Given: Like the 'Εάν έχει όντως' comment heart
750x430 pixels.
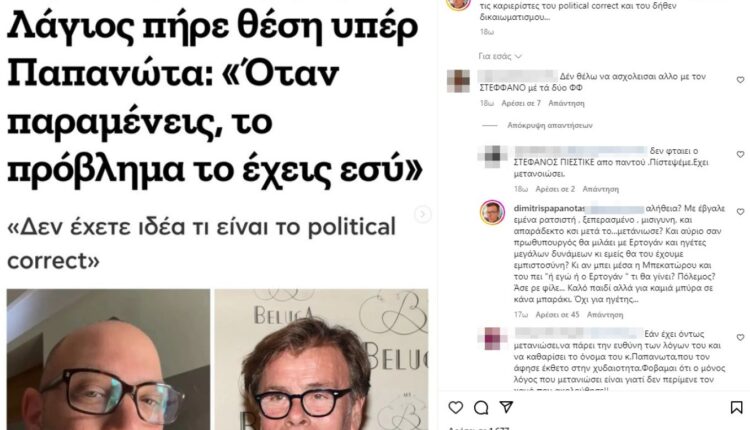Looking at the screenshot, I should 740,337.
